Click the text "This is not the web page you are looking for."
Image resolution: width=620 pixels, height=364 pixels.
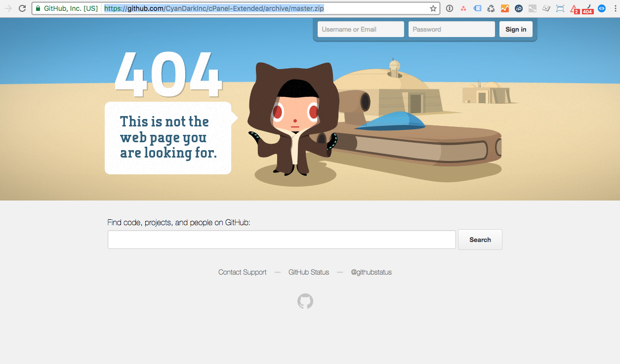click(168, 137)
